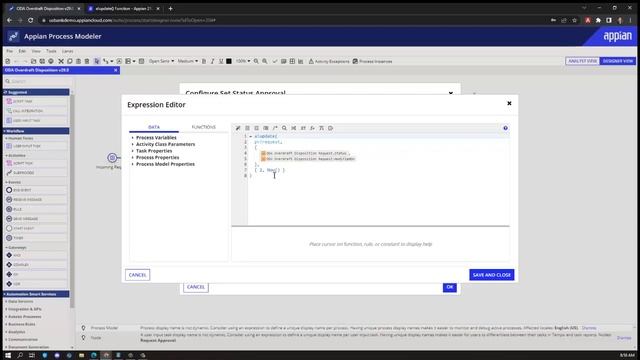
Task: Click the browser reload button
Action: (x=31, y=20)
